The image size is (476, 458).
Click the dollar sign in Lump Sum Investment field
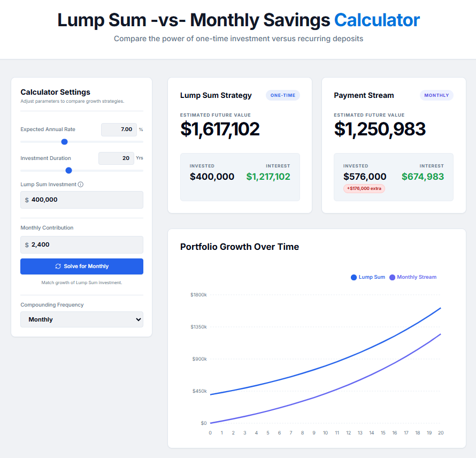tap(27, 200)
